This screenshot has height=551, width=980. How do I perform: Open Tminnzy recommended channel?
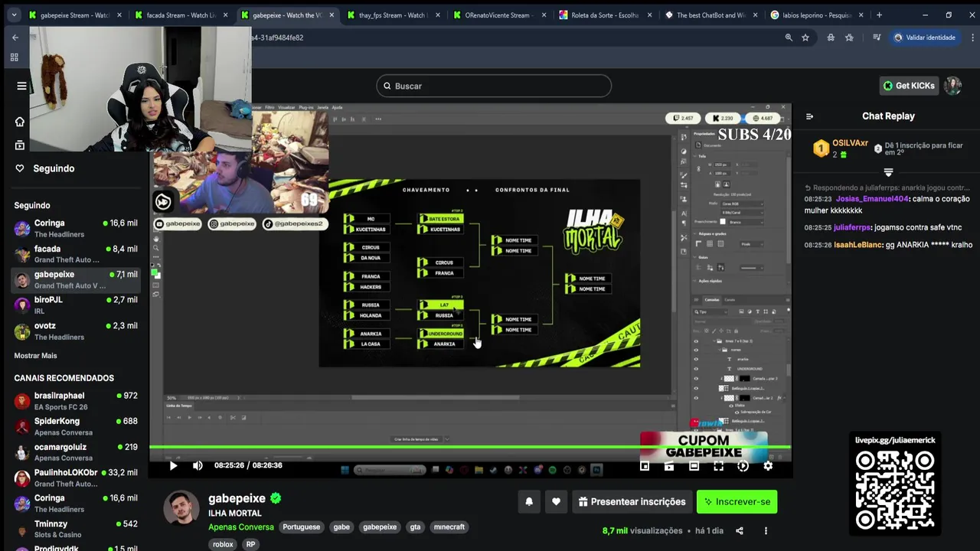point(76,529)
